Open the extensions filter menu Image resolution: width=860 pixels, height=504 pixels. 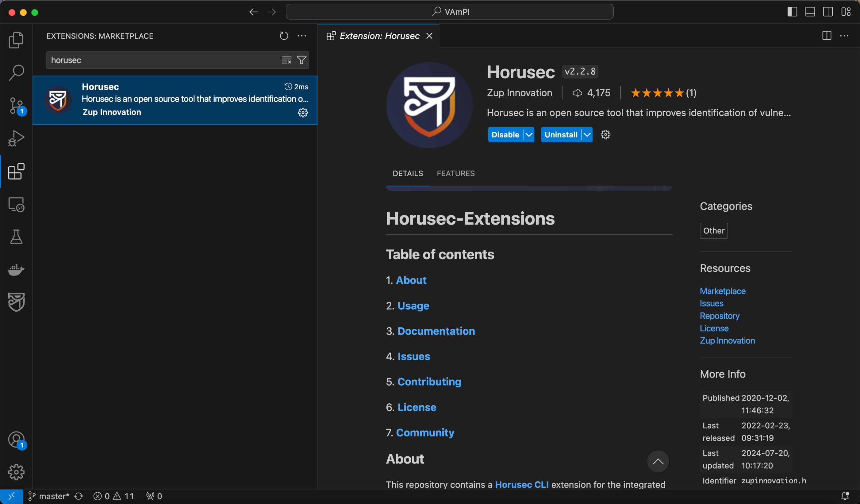tap(302, 60)
